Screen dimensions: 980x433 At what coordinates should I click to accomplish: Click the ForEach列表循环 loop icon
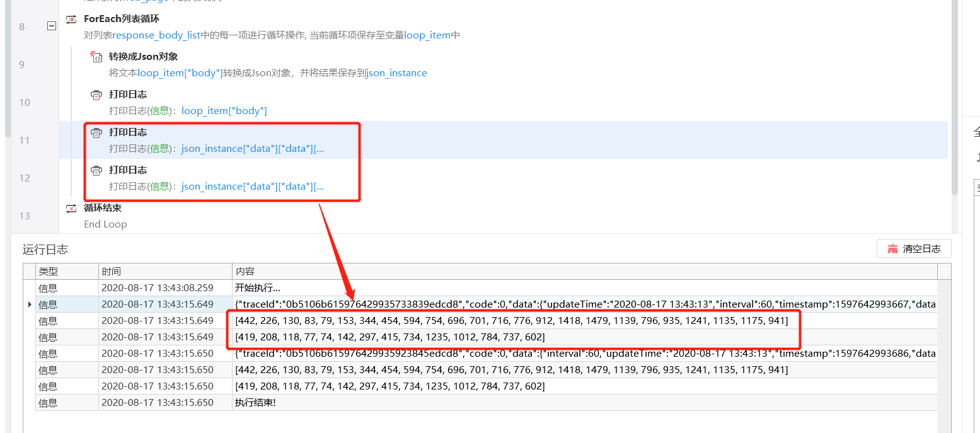pos(71,19)
